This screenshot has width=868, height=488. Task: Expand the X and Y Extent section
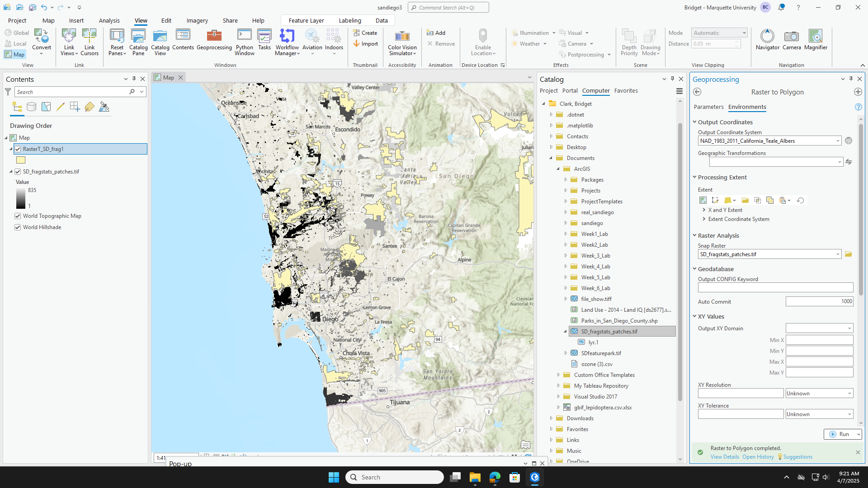704,210
